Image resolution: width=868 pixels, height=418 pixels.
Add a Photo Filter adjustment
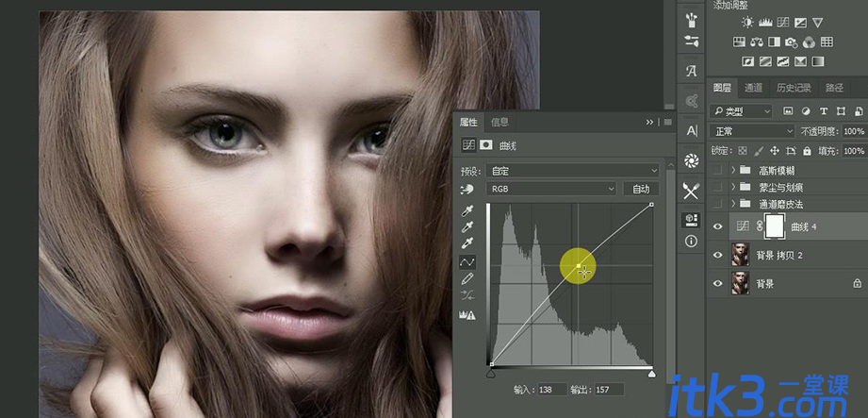point(792,42)
